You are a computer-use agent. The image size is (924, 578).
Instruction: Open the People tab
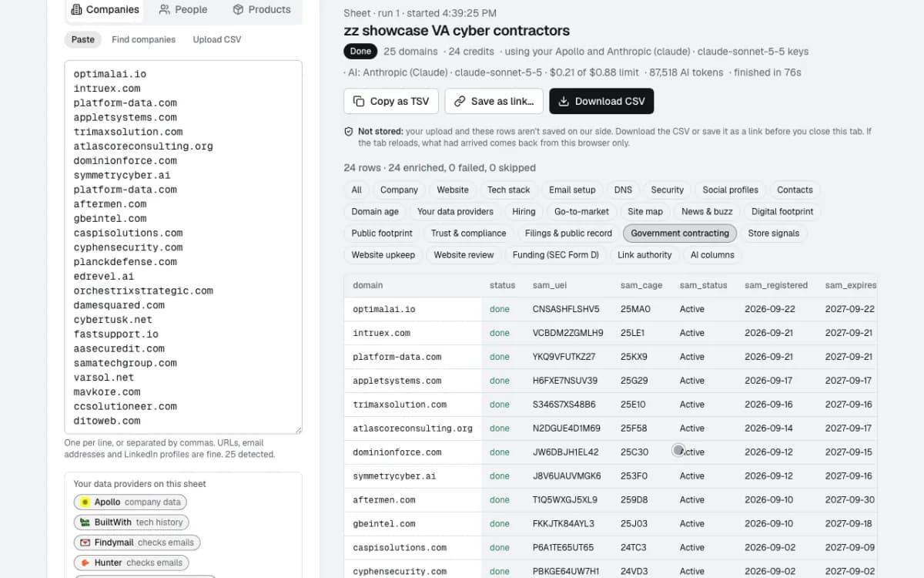(183, 9)
